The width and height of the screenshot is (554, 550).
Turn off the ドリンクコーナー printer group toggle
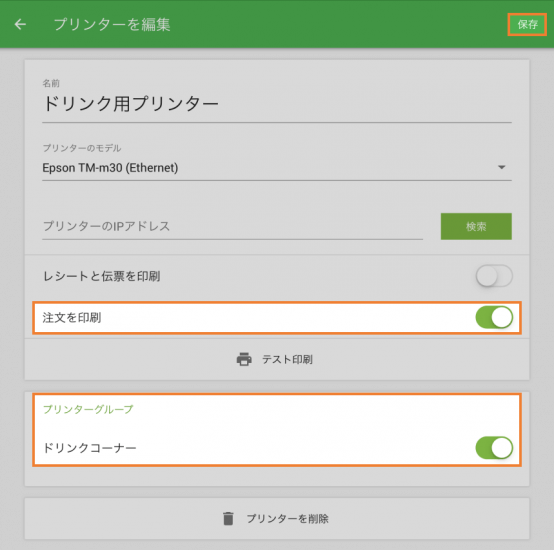[x=494, y=448]
